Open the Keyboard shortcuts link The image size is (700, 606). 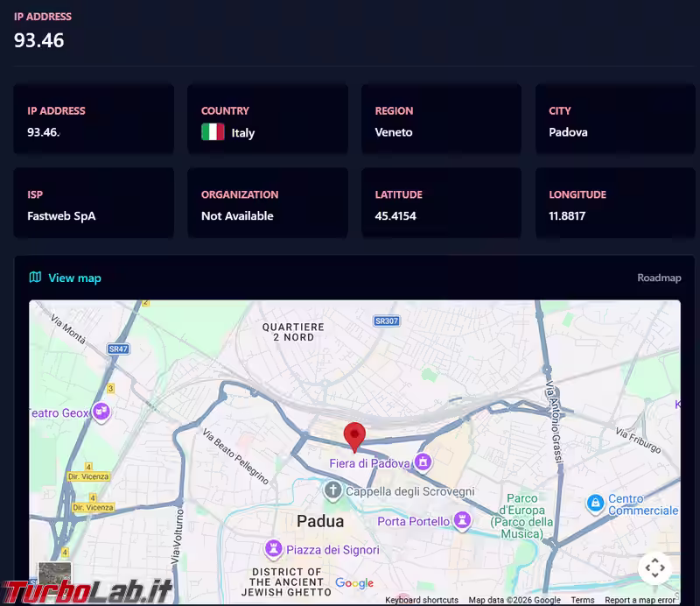pyautogui.click(x=422, y=600)
